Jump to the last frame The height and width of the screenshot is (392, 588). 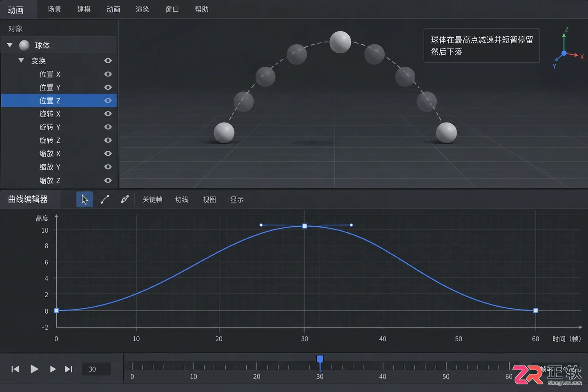(69, 369)
